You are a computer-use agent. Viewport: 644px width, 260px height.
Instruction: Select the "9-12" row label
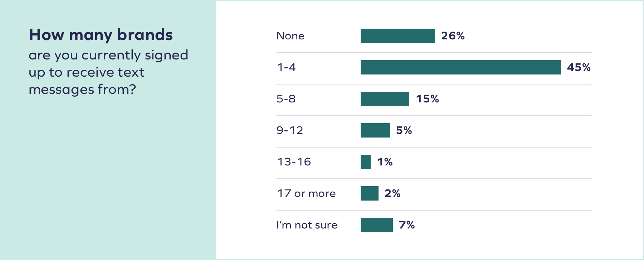coord(289,130)
